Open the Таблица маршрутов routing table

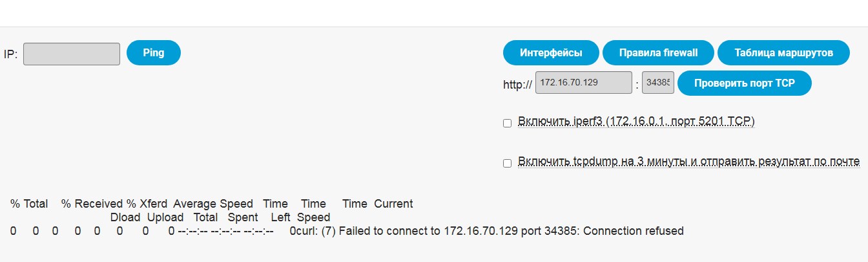click(x=783, y=53)
